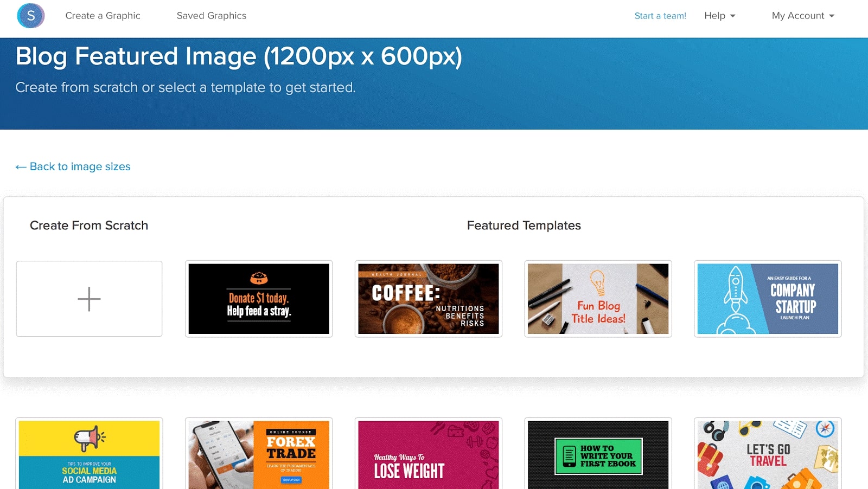Expand the My Account dropdown
868x489 pixels.
(802, 16)
